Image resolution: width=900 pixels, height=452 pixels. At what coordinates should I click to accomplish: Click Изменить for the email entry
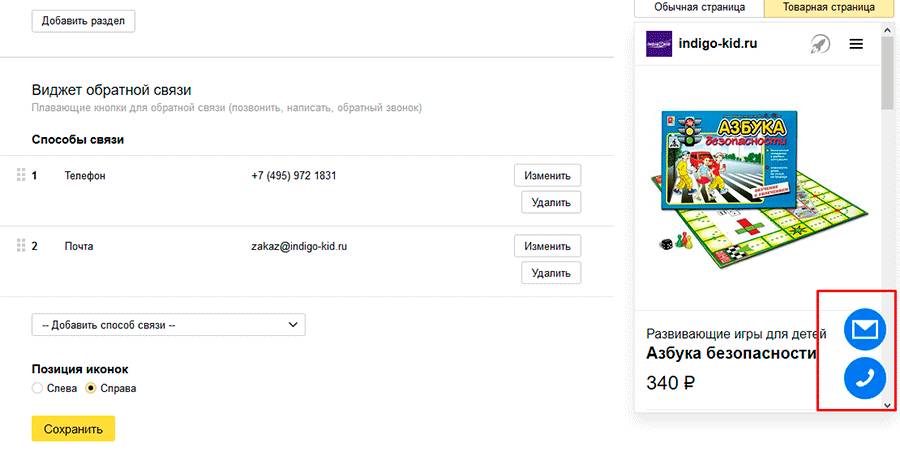[547, 246]
